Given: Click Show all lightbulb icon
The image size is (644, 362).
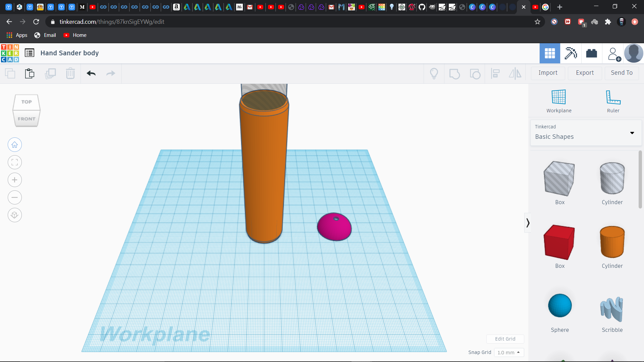Looking at the screenshot, I should click(x=434, y=73).
